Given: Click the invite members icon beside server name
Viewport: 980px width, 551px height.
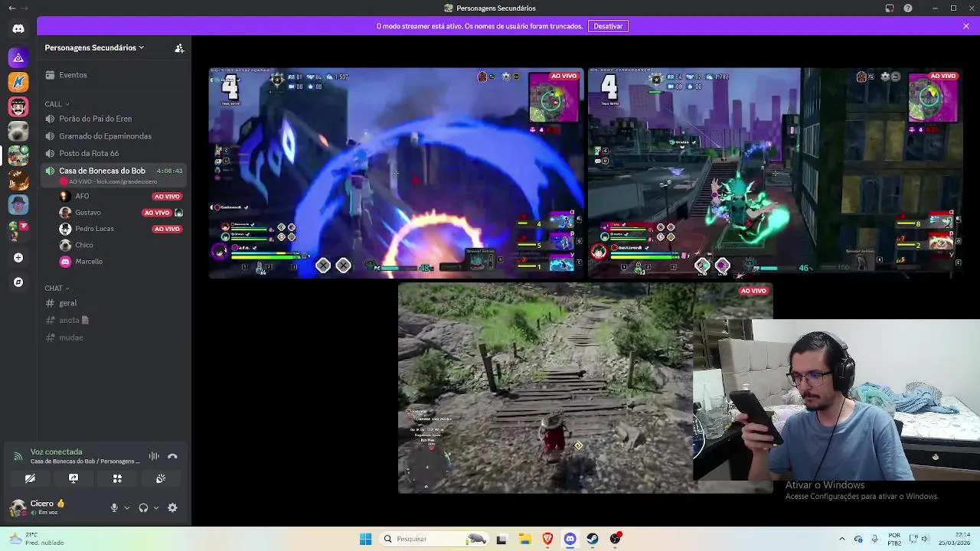Looking at the screenshot, I should (x=179, y=48).
